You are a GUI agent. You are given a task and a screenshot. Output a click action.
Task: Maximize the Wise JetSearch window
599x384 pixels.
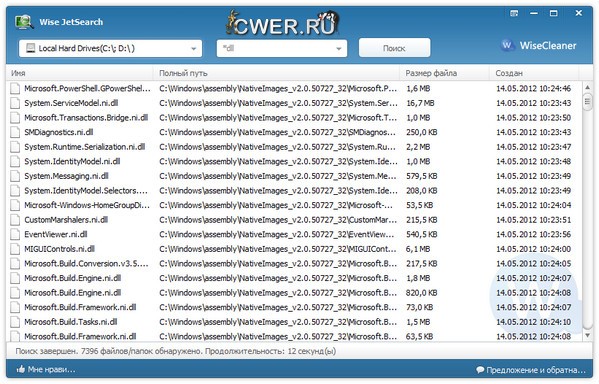(x=554, y=13)
